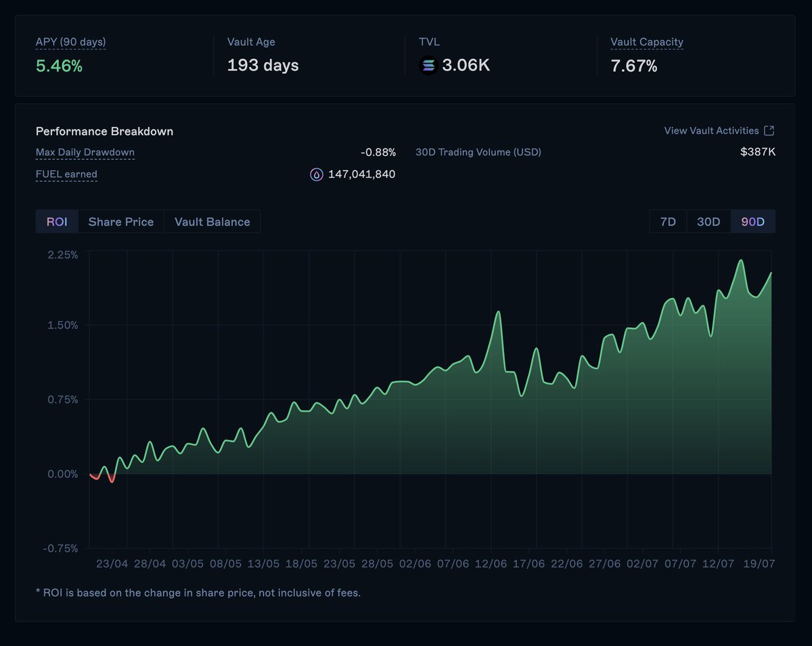Click the 19/07 date on the x-axis
The height and width of the screenshot is (646, 812).
(758, 564)
